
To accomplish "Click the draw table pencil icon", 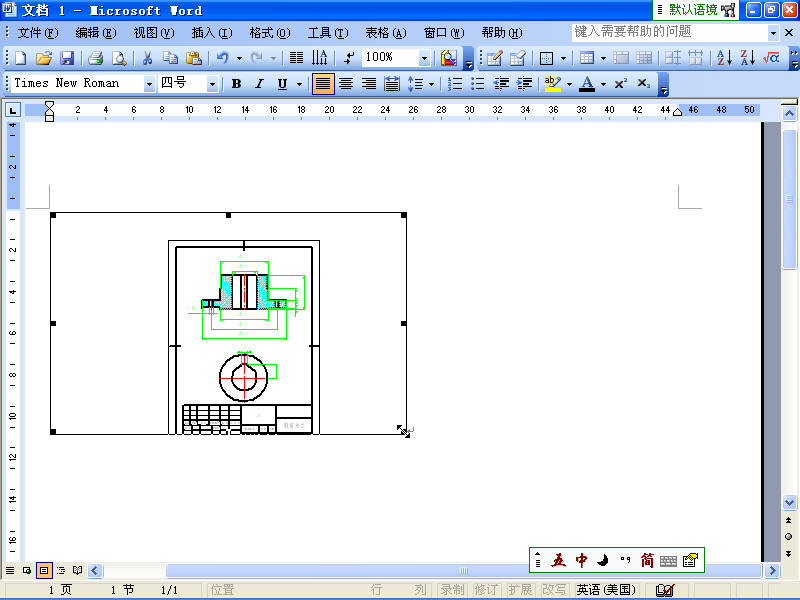I will (494, 58).
